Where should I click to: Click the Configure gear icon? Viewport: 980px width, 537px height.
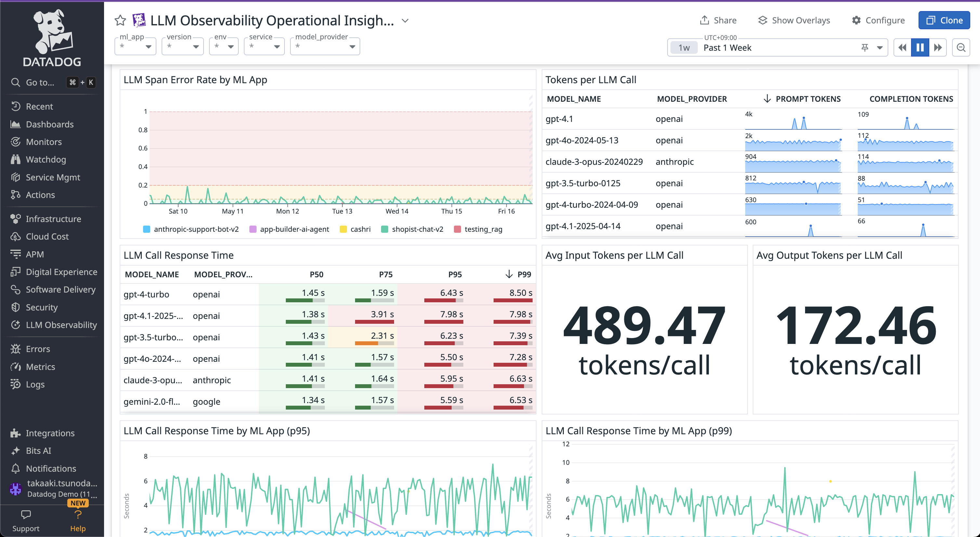coord(856,20)
